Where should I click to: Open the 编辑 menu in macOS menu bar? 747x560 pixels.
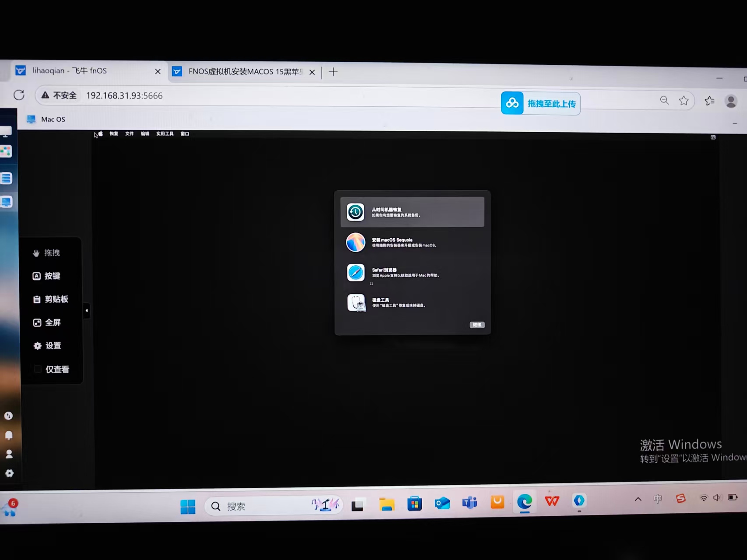(x=145, y=134)
